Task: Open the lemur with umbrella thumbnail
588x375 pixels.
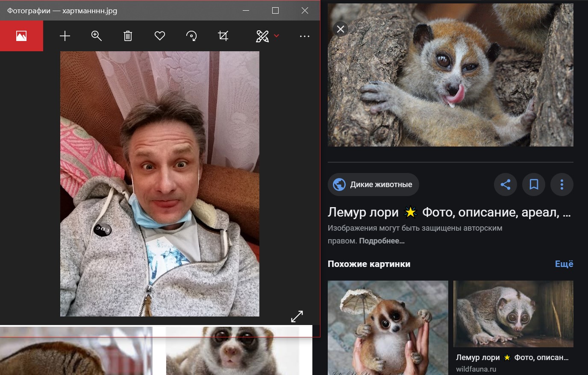Action: coord(388,328)
